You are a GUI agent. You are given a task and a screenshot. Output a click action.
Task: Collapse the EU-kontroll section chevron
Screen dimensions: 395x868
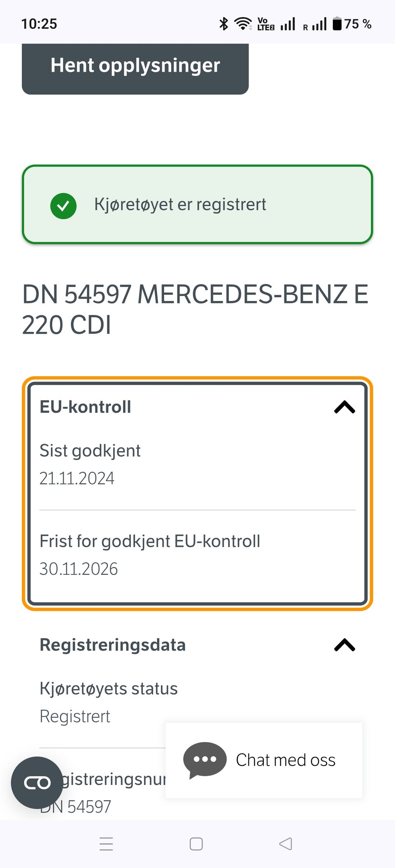(x=344, y=407)
